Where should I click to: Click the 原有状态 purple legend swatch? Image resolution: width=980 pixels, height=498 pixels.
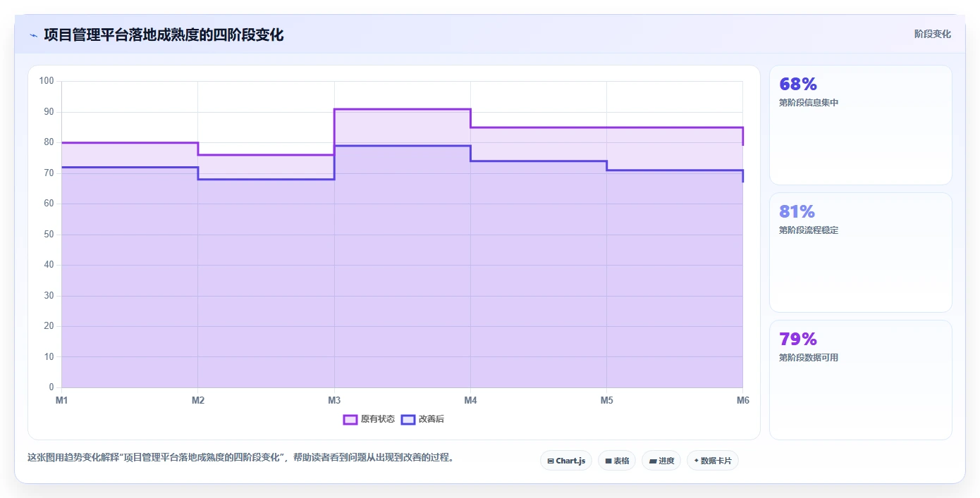point(350,419)
